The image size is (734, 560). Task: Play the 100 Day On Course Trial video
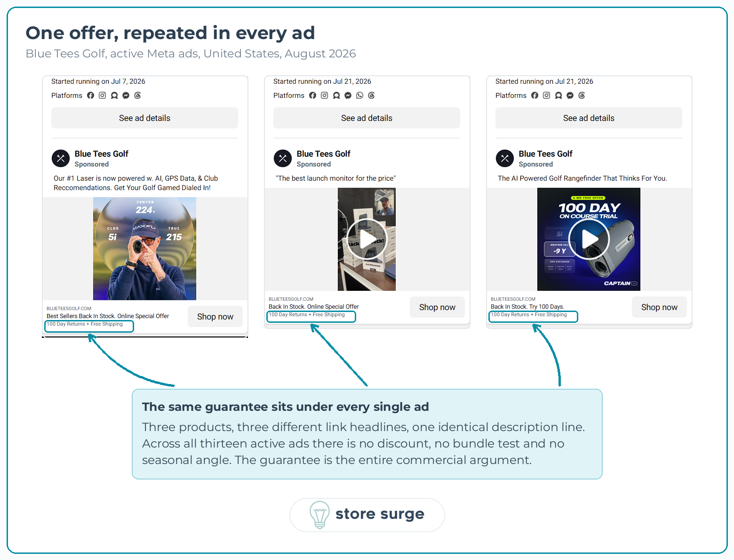(589, 239)
